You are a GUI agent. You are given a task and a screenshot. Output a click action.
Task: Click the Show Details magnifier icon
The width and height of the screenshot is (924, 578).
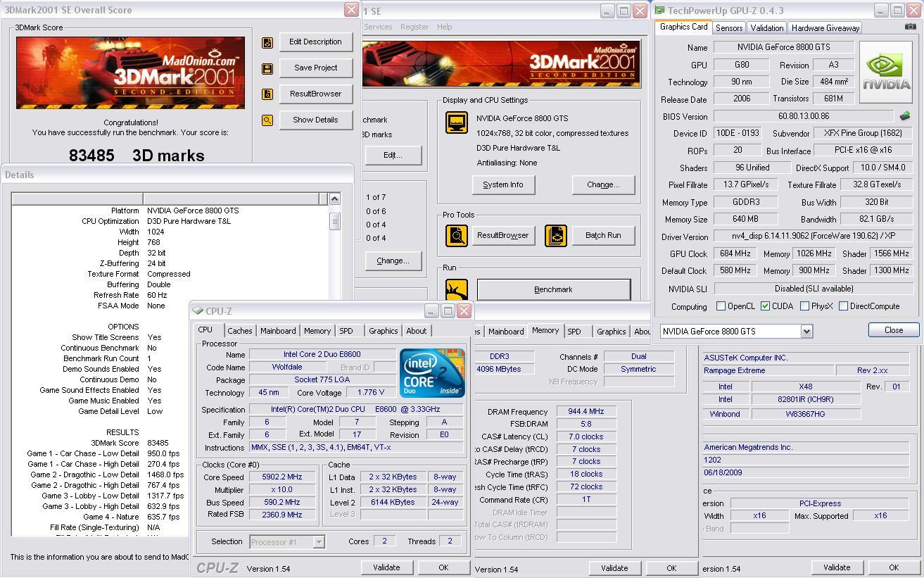(267, 120)
